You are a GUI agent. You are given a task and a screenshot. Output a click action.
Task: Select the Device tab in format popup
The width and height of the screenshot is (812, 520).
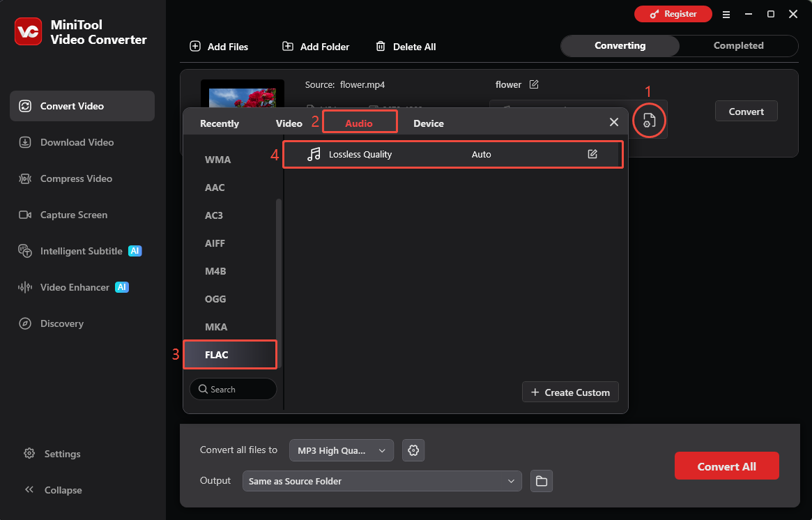[x=428, y=123]
